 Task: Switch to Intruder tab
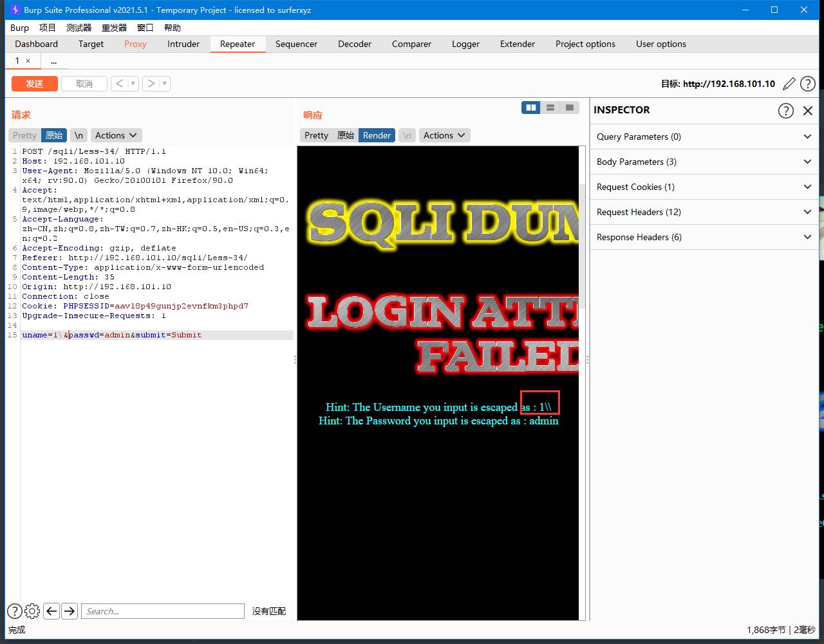pyautogui.click(x=183, y=44)
